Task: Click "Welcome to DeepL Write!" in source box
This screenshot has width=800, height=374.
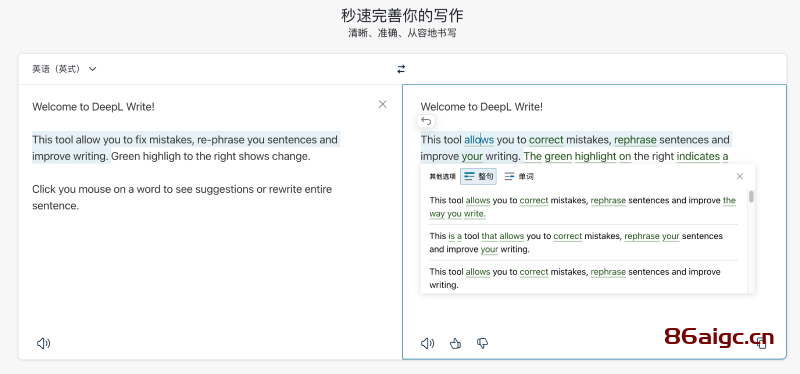Action: click(93, 107)
